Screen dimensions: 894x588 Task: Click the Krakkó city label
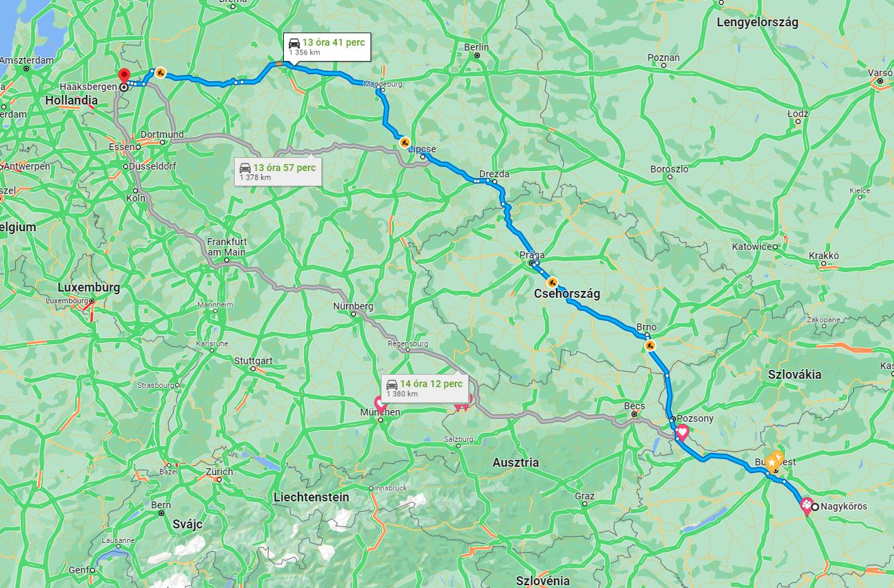[x=823, y=256]
